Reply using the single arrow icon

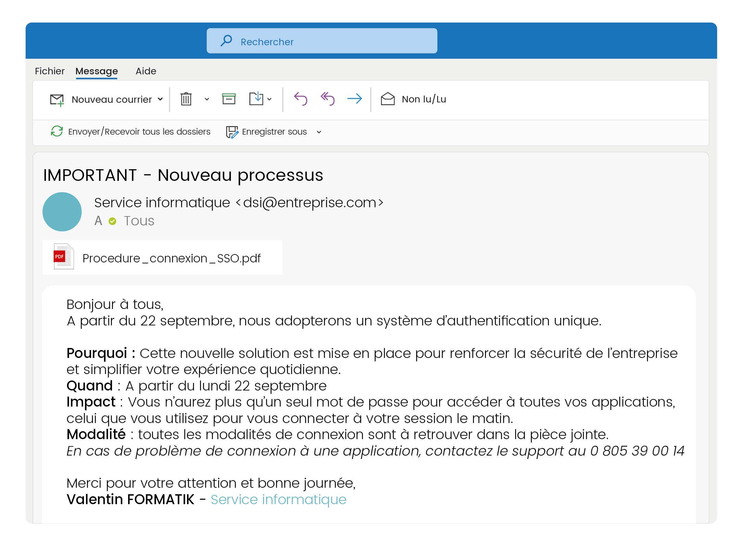pyautogui.click(x=301, y=99)
